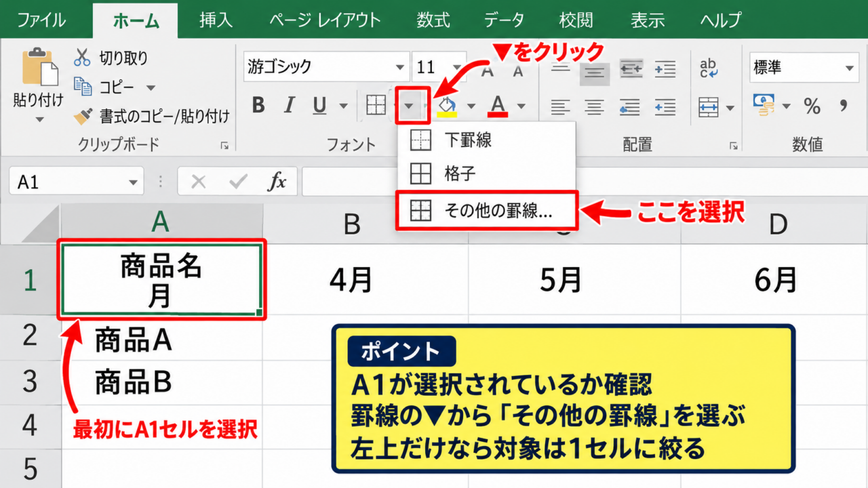This screenshot has height=488, width=868.
Task: Open the 表示 tab
Action: pos(648,20)
